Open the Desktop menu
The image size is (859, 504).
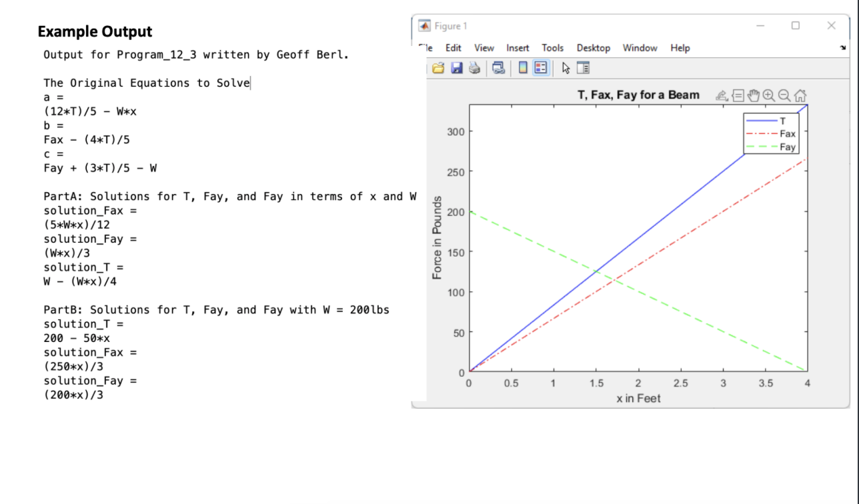click(593, 47)
